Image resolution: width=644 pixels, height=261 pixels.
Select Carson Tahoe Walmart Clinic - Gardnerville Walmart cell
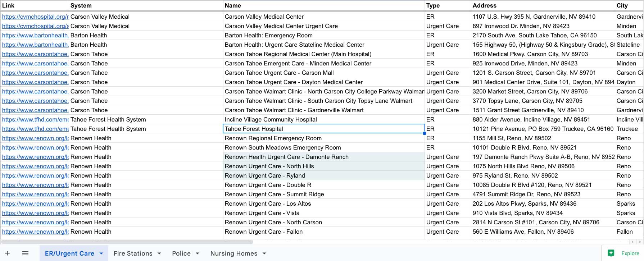point(324,110)
